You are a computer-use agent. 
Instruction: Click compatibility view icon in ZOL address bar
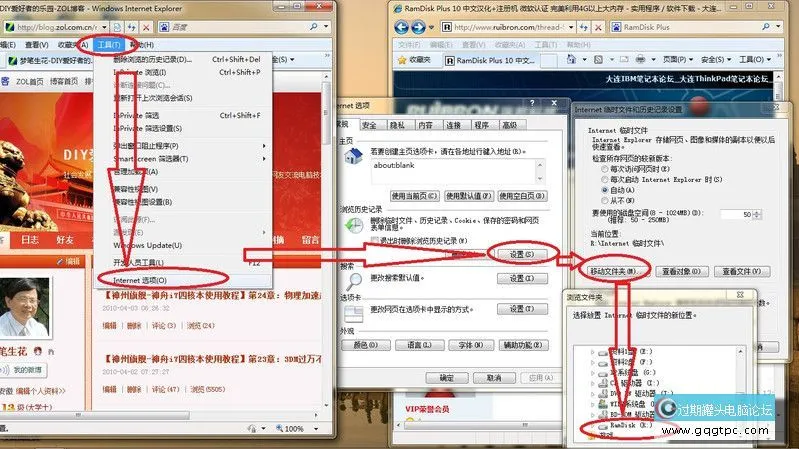pos(117,27)
